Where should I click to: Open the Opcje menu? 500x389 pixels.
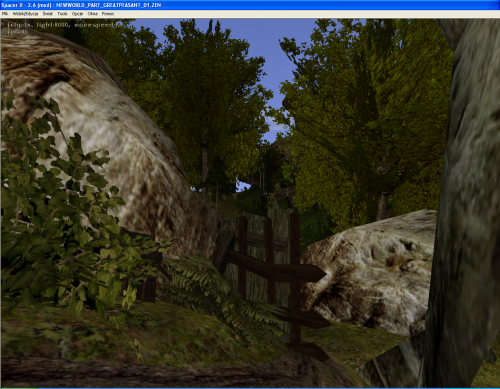[77, 14]
